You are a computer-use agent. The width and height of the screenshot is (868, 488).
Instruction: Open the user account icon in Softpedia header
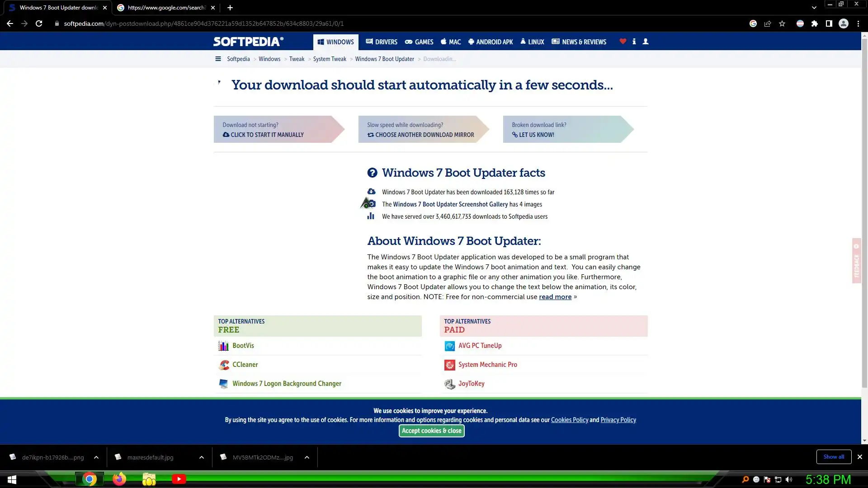coord(646,42)
